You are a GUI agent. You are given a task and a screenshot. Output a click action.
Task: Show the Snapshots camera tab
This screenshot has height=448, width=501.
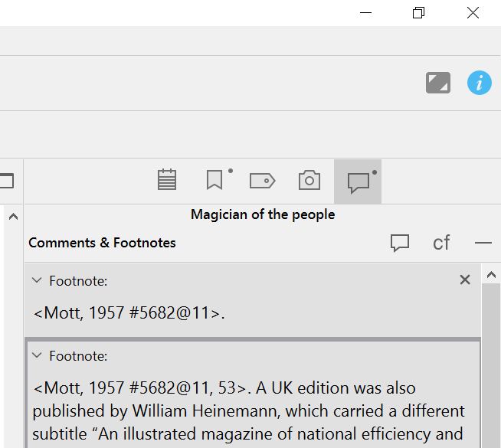(x=309, y=181)
